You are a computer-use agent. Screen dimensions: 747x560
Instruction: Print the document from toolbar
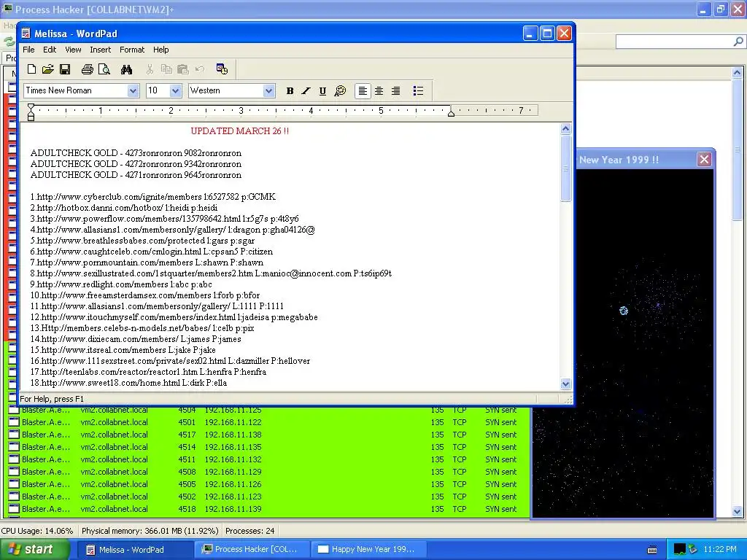tap(88, 69)
